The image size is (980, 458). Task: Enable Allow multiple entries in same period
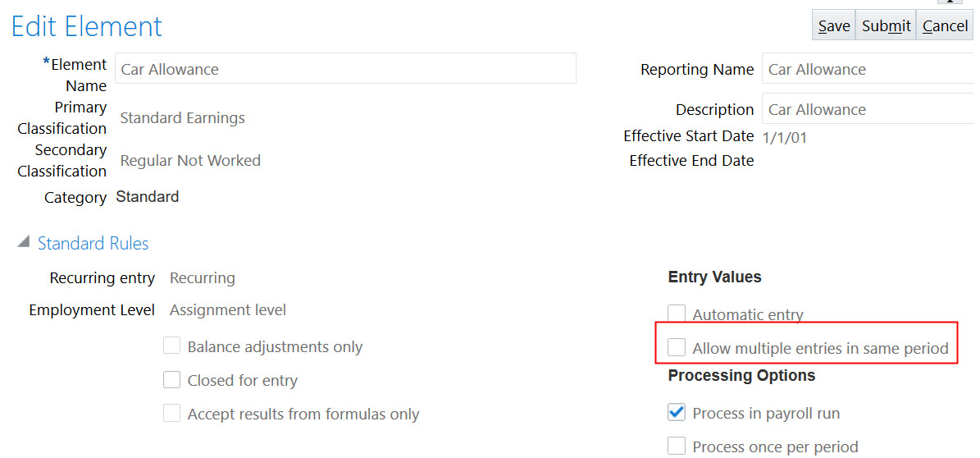[x=677, y=348]
